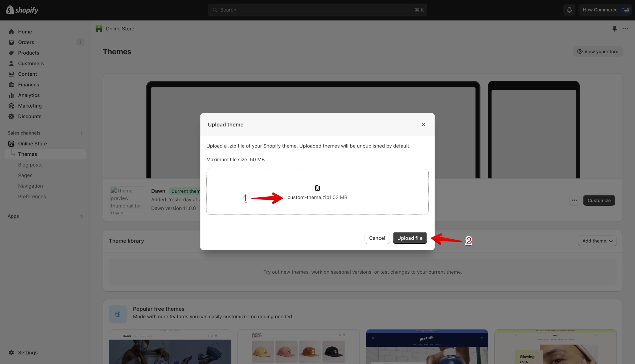This screenshot has width=635, height=364.
Task: Click the custom-theme.zip file name
Action: (308, 197)
